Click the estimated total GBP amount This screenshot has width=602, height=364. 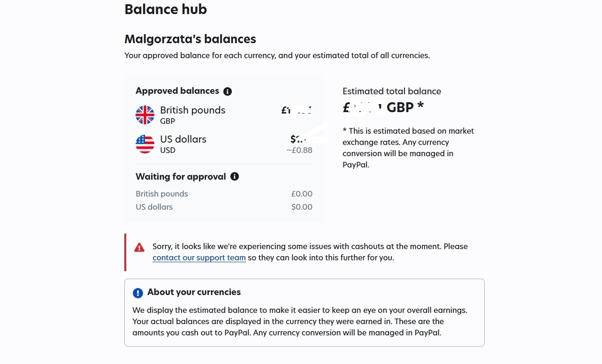click(x=383, y=108)
